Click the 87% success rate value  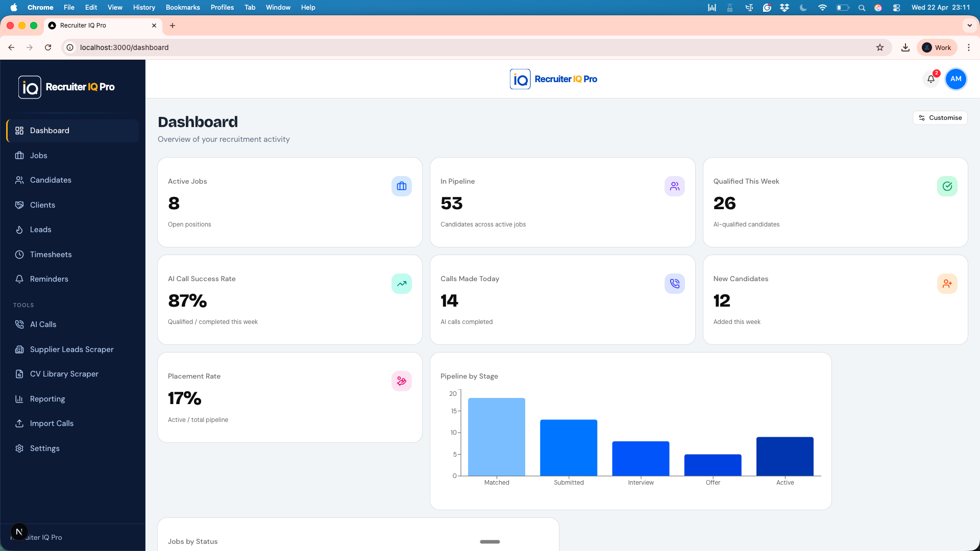[x=187, y=301]
